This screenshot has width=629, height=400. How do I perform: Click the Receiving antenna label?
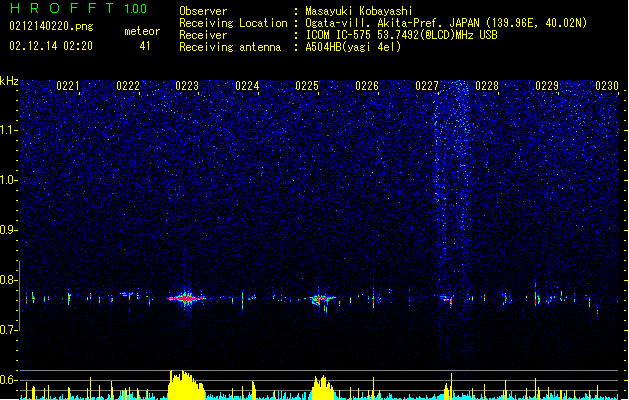[x=230, y=47]
